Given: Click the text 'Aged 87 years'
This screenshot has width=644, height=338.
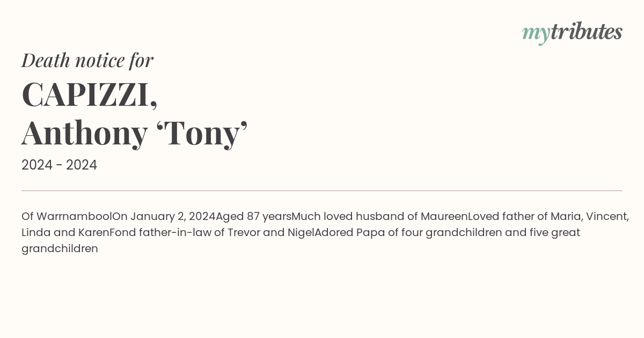Looking at the screenshot, I should tap(253, 217).
